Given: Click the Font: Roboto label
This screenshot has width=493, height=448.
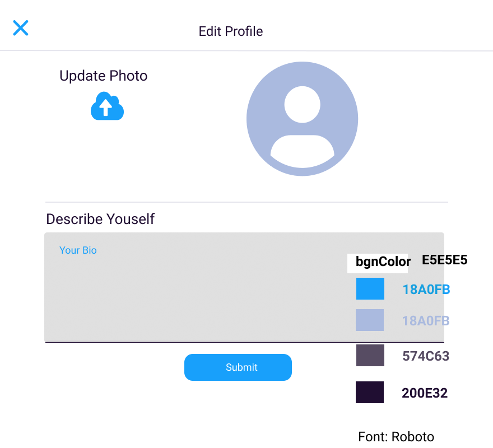Looking at the screenshot, I should (x=396, y=437).
